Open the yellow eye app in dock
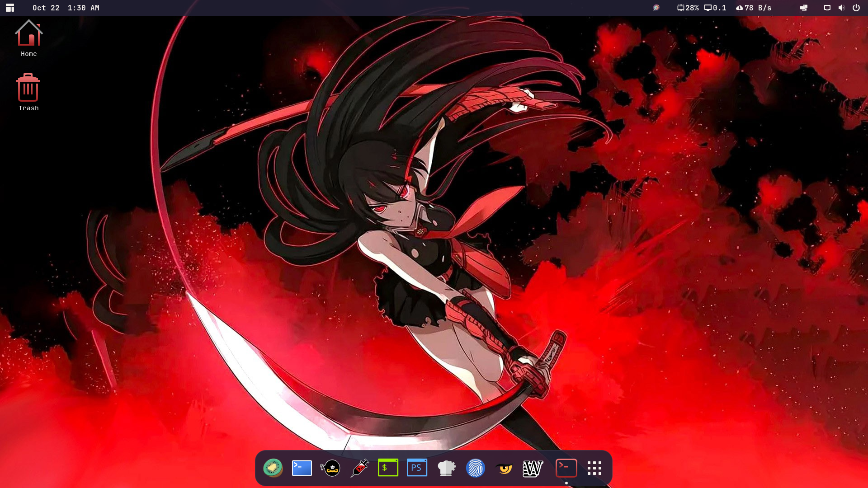Screen dimensions: 868x488 point(504,468)
